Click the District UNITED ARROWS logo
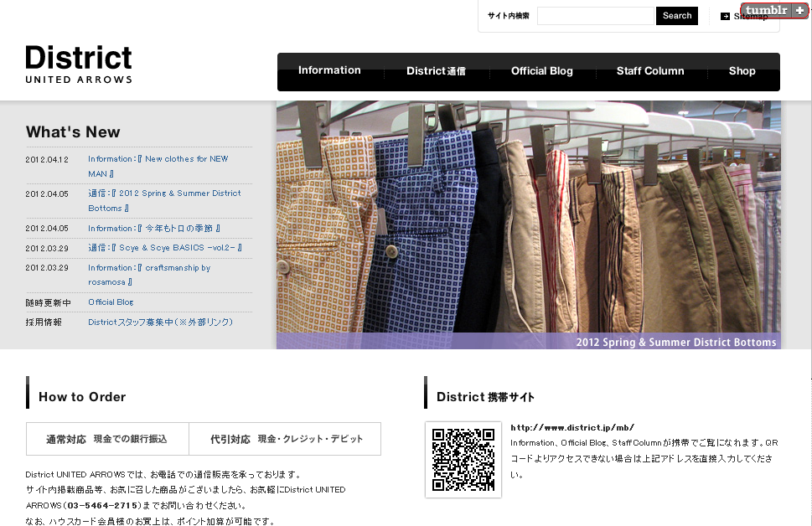Viewport: 812px width, 526px height. click(x=79, y=64)
